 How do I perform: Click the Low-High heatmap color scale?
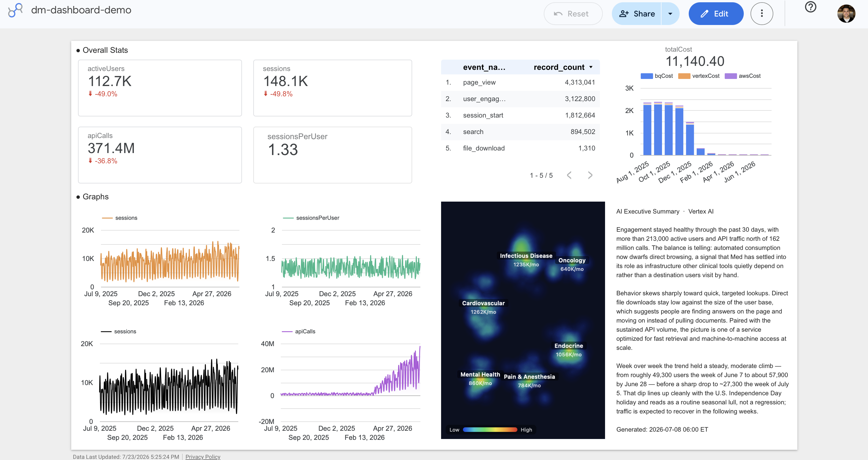pyautogui.click(x=490, y=430)
